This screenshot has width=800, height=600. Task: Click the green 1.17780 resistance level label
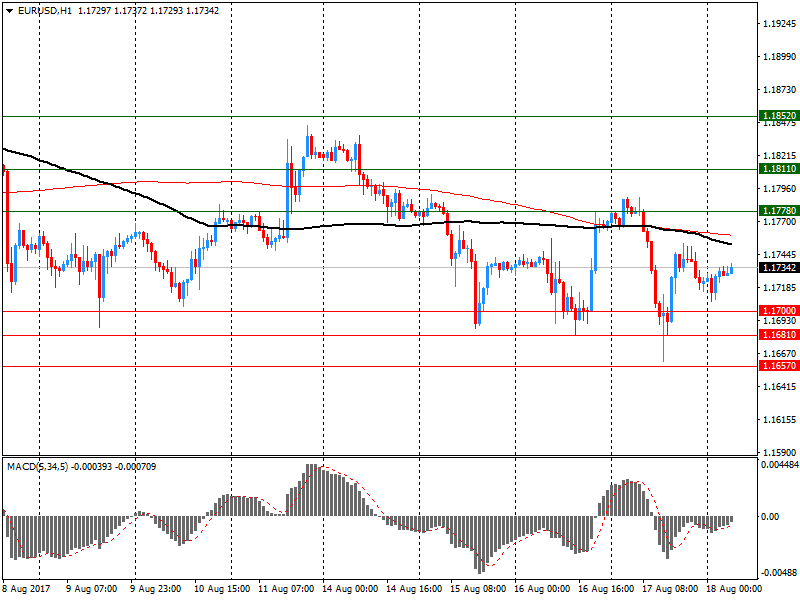[779, 211]
